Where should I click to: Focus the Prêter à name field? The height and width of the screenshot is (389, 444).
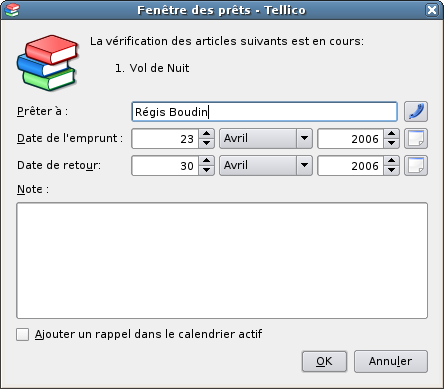tap(264, 112)
